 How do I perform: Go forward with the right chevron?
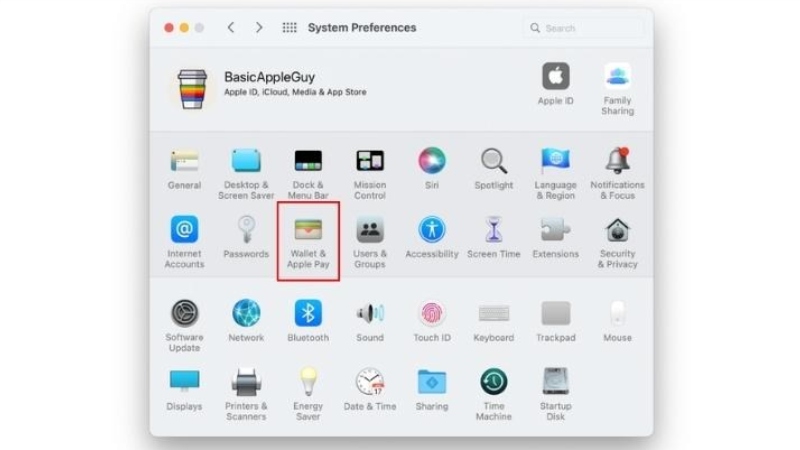pos(259,28)
